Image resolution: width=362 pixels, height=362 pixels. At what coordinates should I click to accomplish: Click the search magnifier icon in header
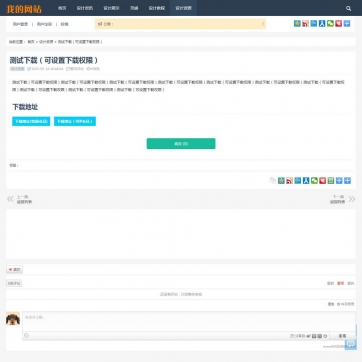tap(348, 9)
